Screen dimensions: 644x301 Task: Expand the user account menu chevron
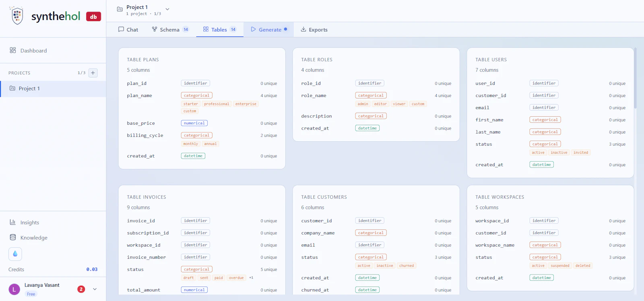click(x=95, y=289)
